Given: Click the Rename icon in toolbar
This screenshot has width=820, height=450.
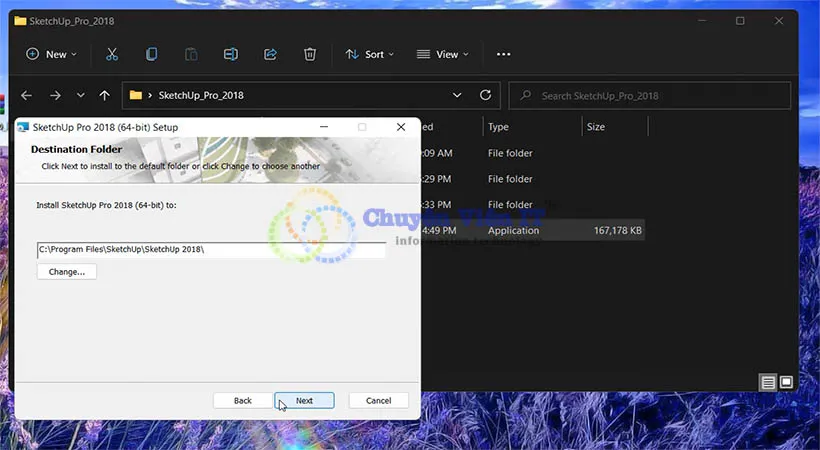Looking at the screenshot, I should tap(231, 54).
